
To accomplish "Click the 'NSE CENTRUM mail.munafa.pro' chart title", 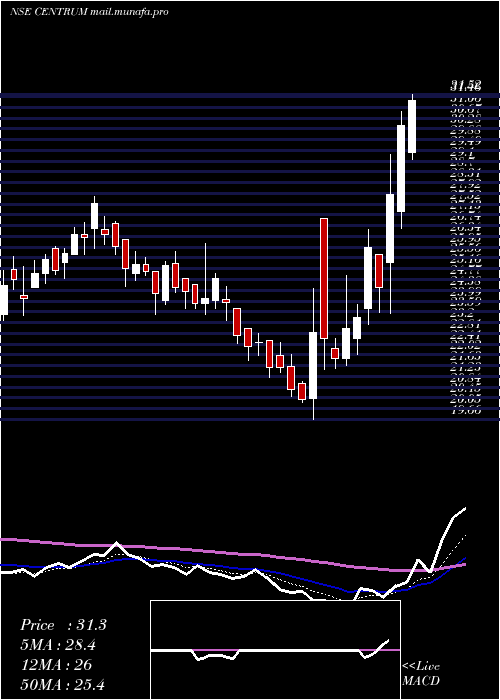I will pyautogui.click(x=89, y=12).
